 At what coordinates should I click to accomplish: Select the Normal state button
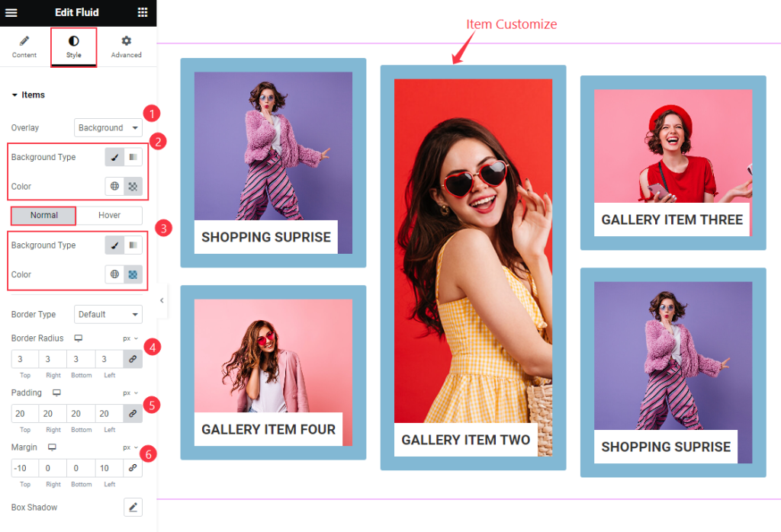43,215
